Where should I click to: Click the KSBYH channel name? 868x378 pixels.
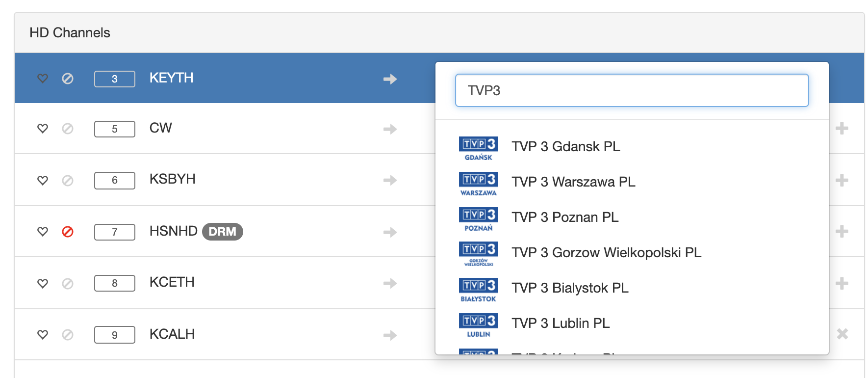tap(172, 179)
